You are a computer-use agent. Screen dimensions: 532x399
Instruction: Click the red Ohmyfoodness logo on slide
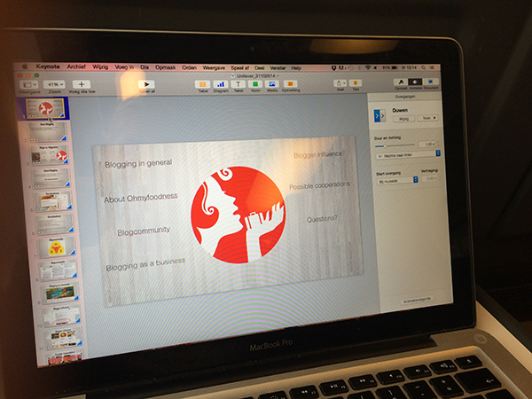pyautogui.click(x=239, y=215)
